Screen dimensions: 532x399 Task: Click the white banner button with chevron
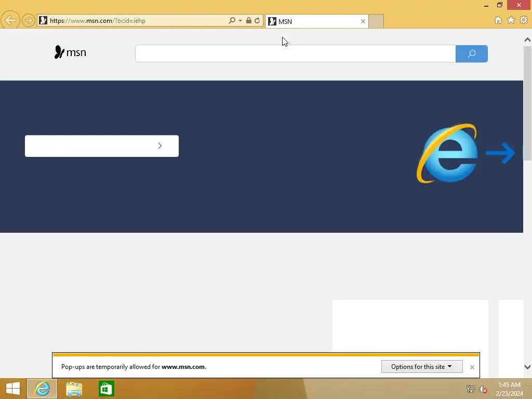102,146
